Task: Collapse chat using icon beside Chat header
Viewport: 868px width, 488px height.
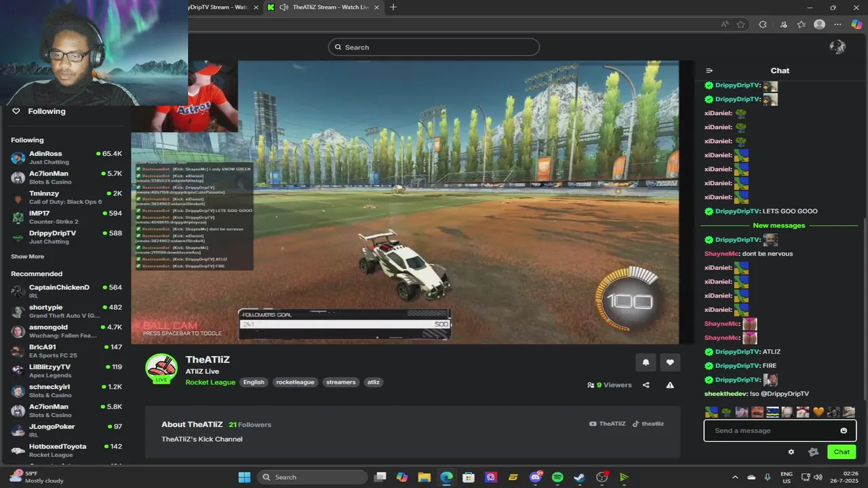Action: [x=709, y=70]
